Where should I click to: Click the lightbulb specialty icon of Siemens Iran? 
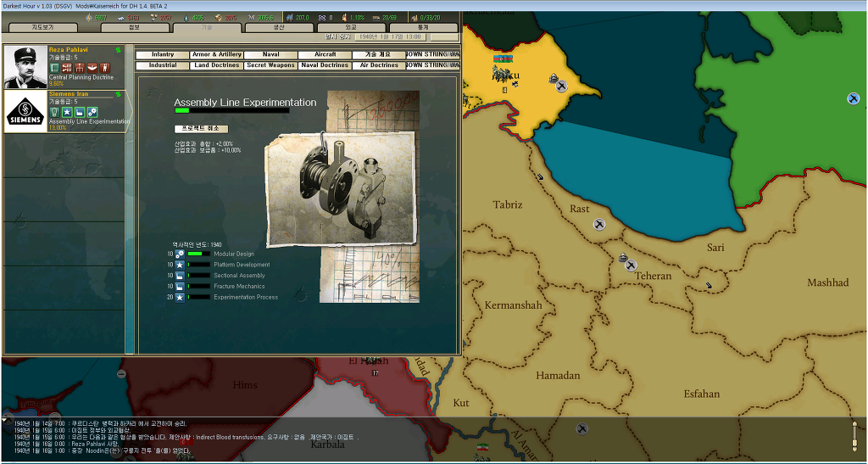pyautogui.click(x=54, y=113)
